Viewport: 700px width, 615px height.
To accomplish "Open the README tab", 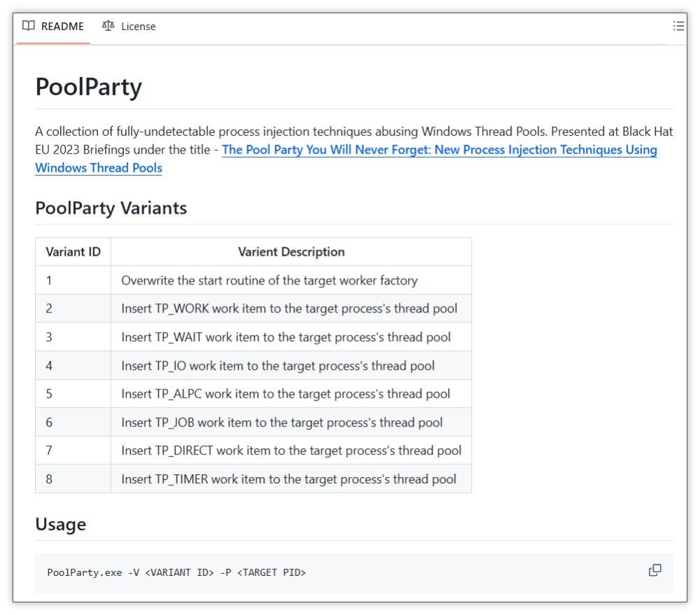I will coord(53,27).
